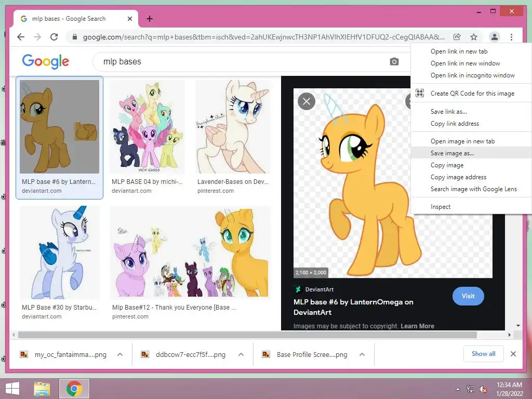Click the padlock site info icon
The width and height of the screenshot is (532, 399).
75,37
